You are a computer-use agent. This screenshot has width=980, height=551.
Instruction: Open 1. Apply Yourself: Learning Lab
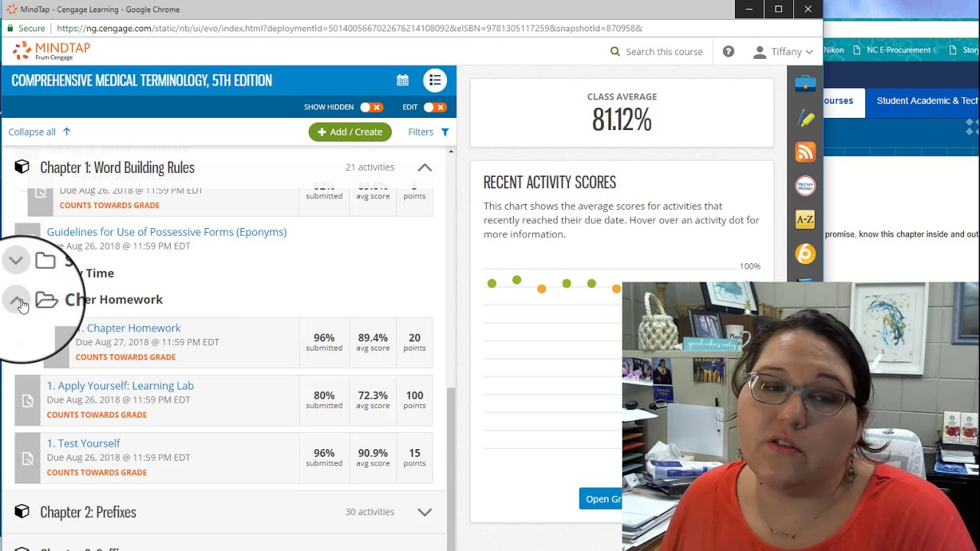click(120, 386)
